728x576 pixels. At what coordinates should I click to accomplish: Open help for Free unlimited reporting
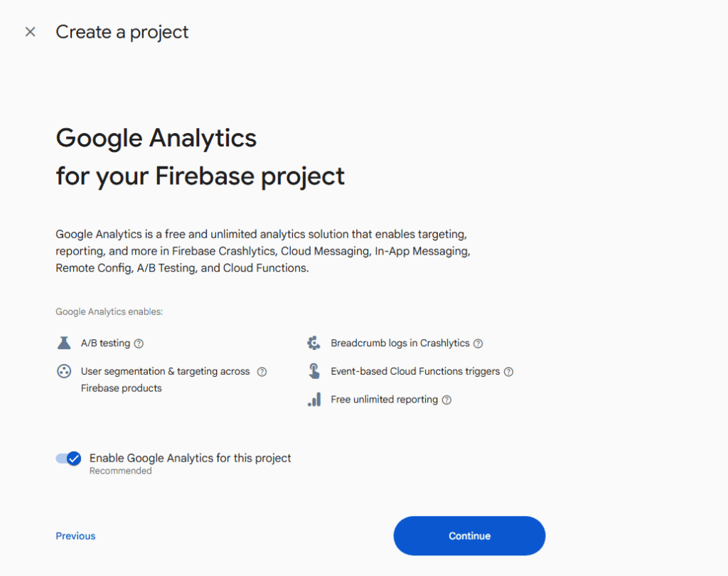click(x=446, y=400)
